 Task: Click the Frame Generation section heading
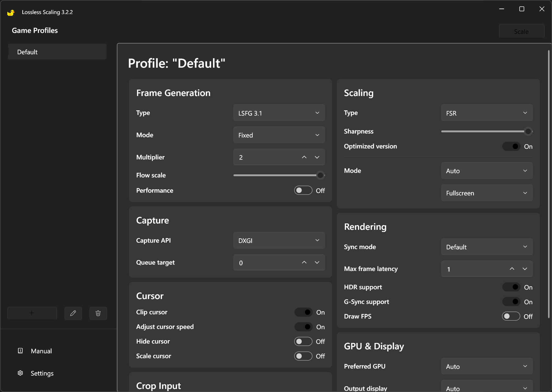(173, 93)
